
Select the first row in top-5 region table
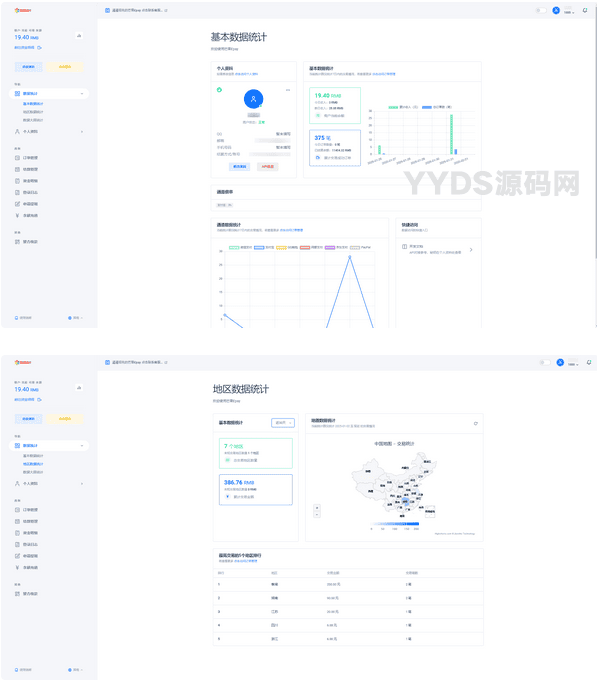click(x=348, y=585)
